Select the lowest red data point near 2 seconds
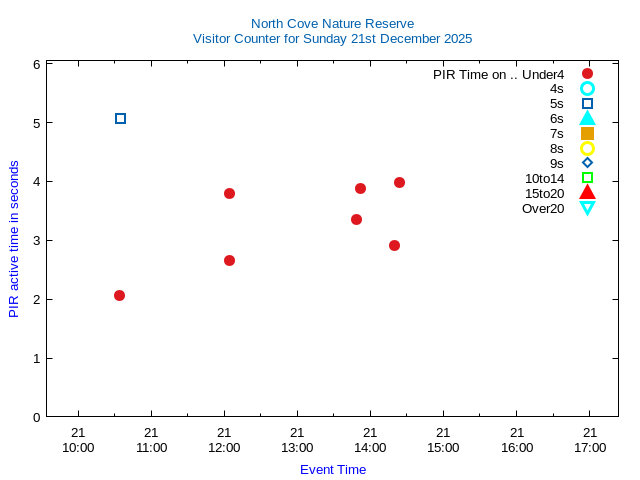Image resolution: width=640 pixels, height=480 pixels. tap(119, 295)
